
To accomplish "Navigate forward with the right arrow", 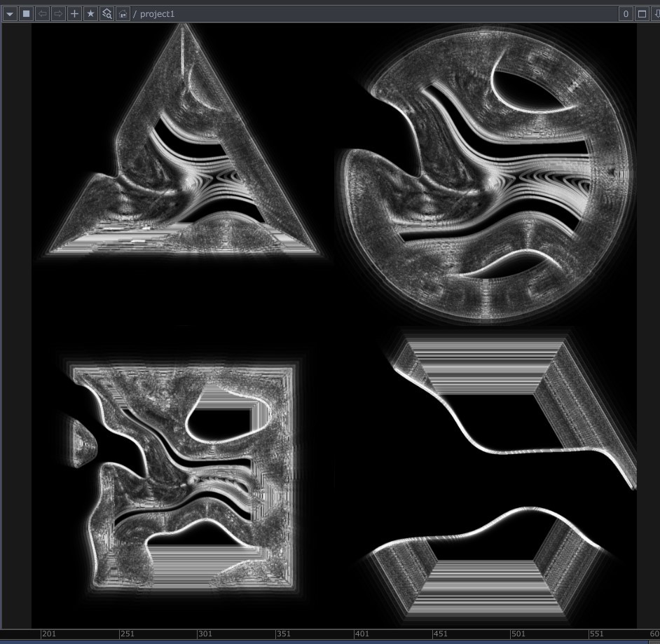I will tap(58, 14).
